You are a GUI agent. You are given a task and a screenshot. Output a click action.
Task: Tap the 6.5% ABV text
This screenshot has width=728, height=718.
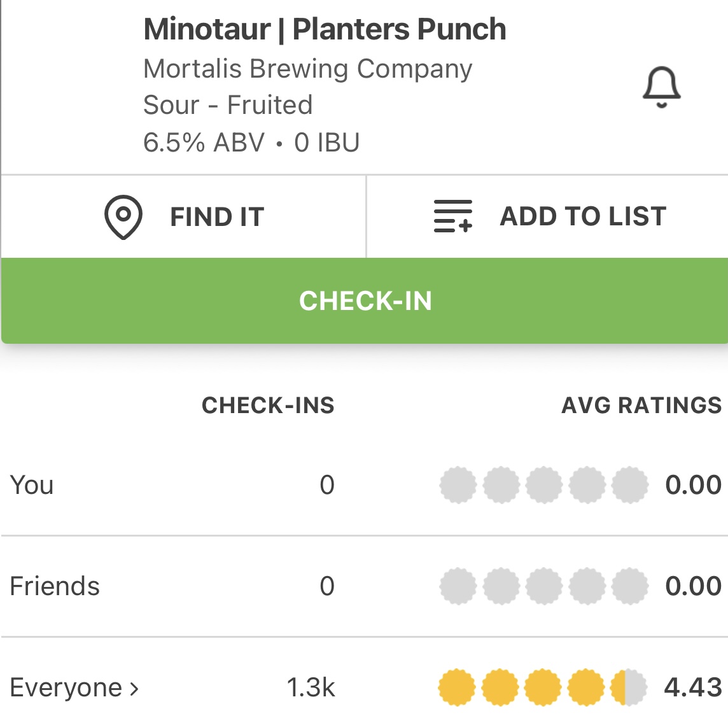[x=204, y=143]
